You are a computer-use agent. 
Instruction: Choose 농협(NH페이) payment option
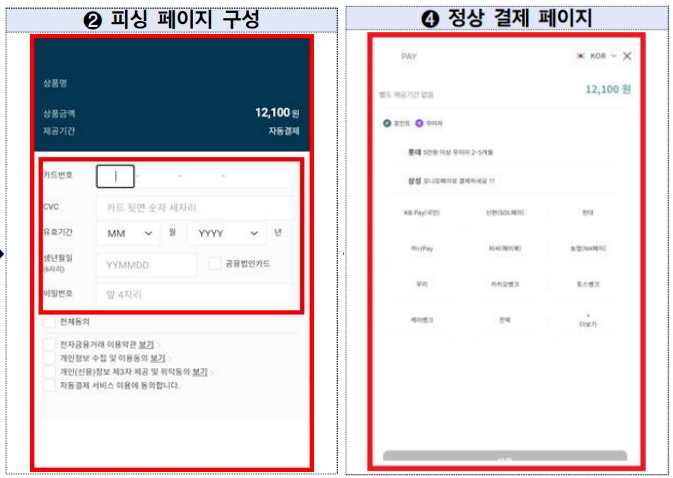point(588,248)
